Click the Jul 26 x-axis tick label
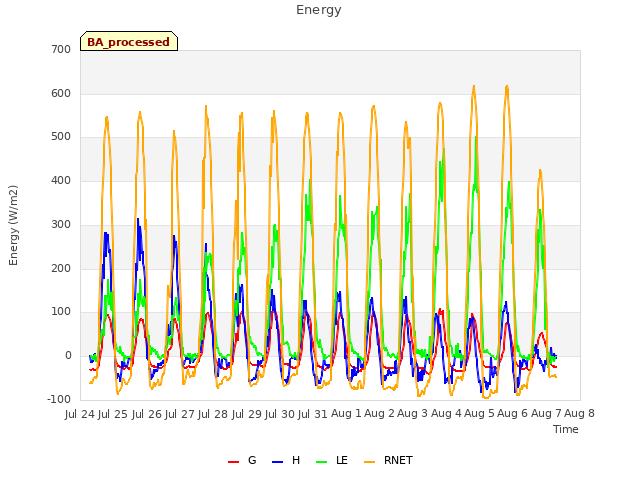Screen dimensions: 640x480 147,414
